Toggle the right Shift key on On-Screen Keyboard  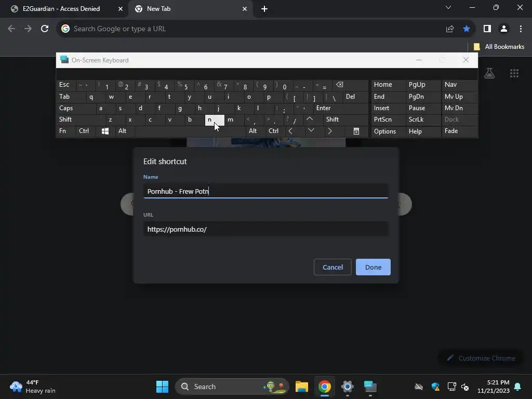coord(345,119)
